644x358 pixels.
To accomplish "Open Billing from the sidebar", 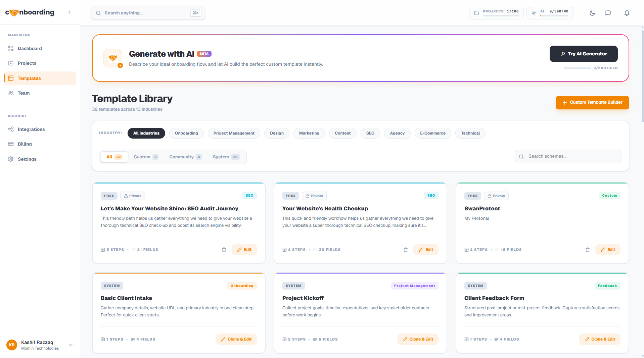I will tap(25, 144).
